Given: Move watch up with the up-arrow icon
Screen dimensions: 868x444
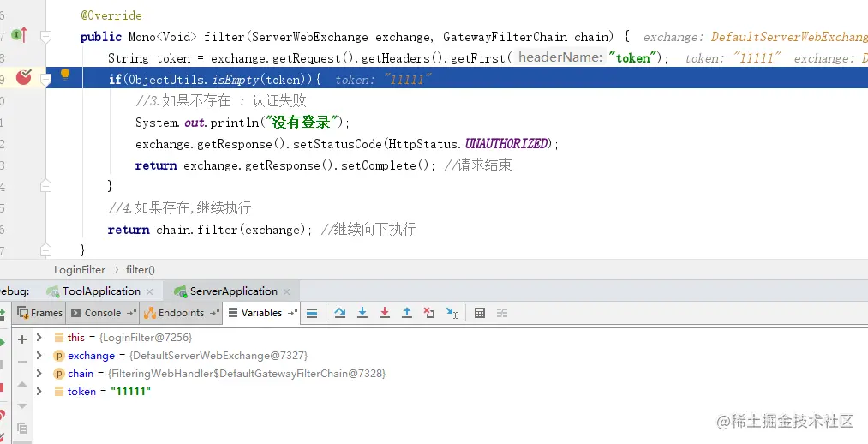Looking at the screenshot, I should [22, 384].
